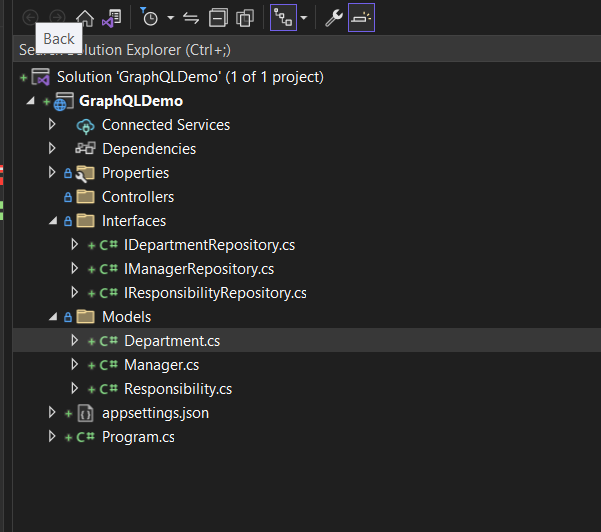The width and height of the screenshot is (601, 532).
Task: Switch views using the Visual Studio icon
Action: (112, 17)
